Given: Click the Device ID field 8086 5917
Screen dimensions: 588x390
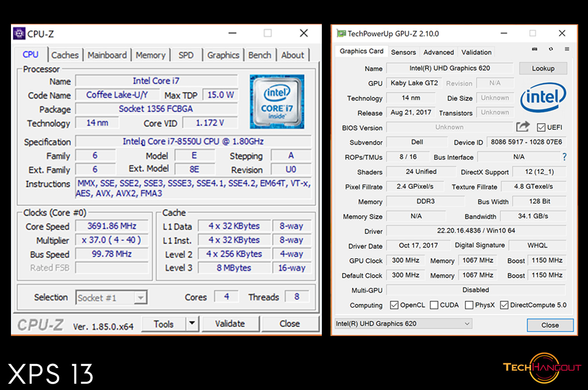Looking at the screenshot, I should pyautogui.click(x=526, y=142).
